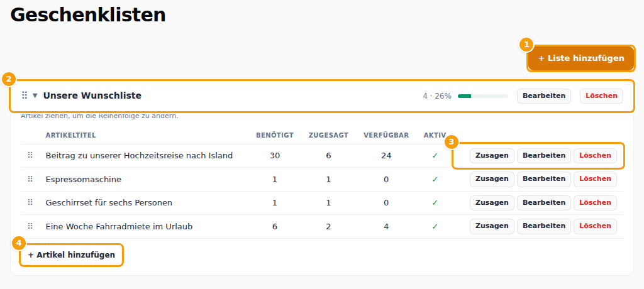Click the available value 4 for Fahrradmiete
The image size is (644, 289).
point(386,226)
